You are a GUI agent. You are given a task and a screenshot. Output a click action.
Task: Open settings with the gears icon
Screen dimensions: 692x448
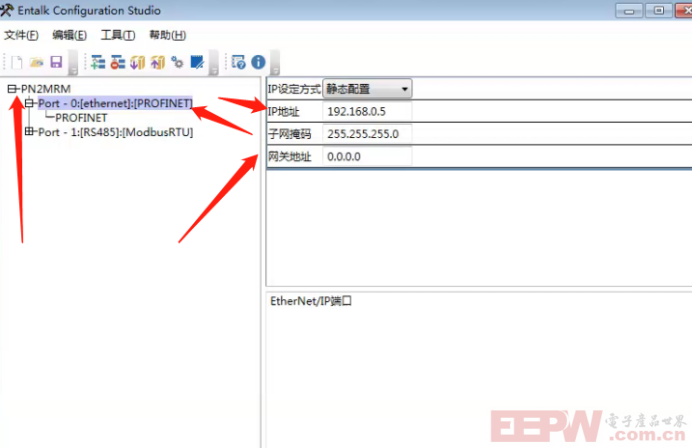(177, 62)
